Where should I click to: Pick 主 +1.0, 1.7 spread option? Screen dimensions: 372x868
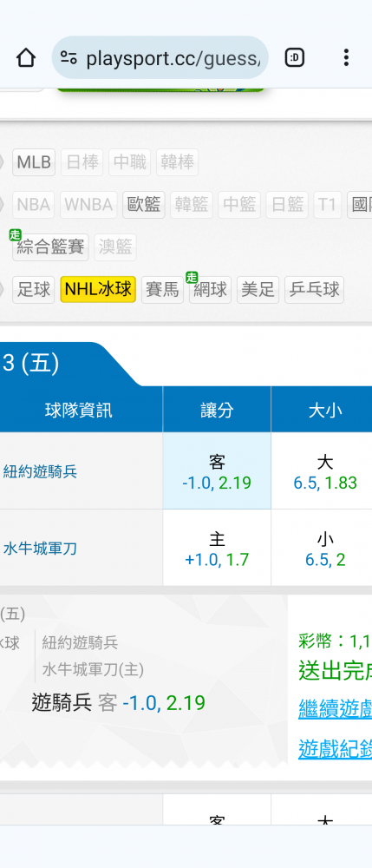217,548
